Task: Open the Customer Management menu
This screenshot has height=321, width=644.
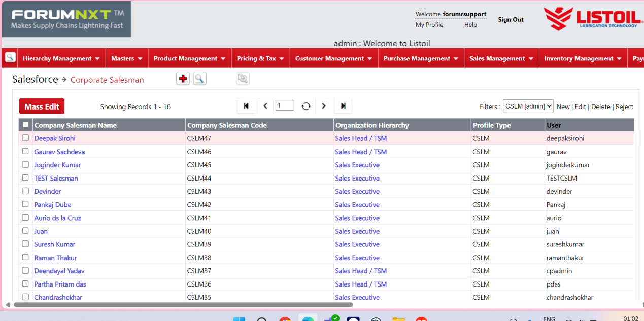Action: (x=334, y=58)
